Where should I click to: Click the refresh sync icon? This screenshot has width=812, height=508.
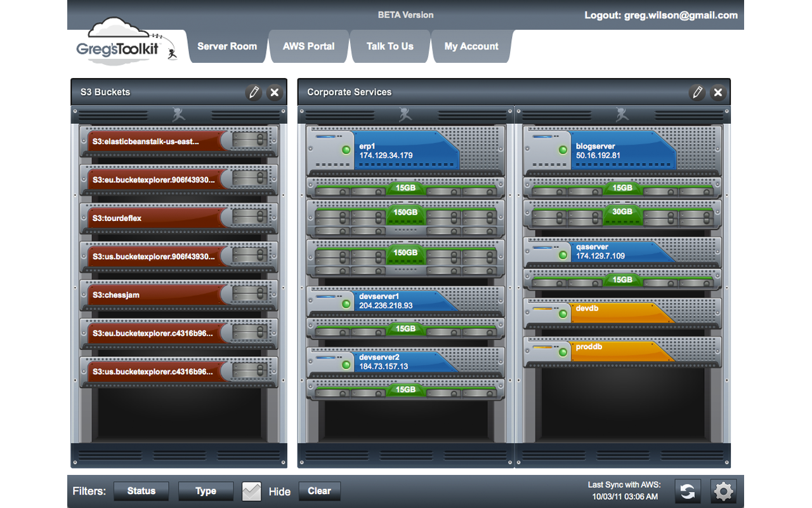[688, 491]
